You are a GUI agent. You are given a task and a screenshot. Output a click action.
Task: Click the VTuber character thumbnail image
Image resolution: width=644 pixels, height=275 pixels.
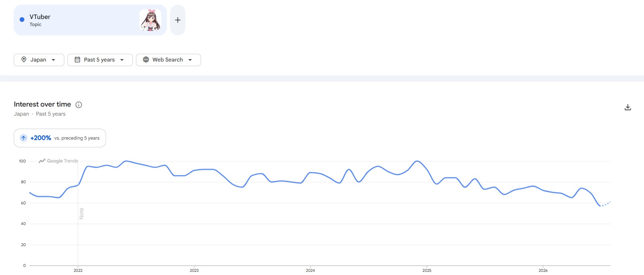[150, 20]
